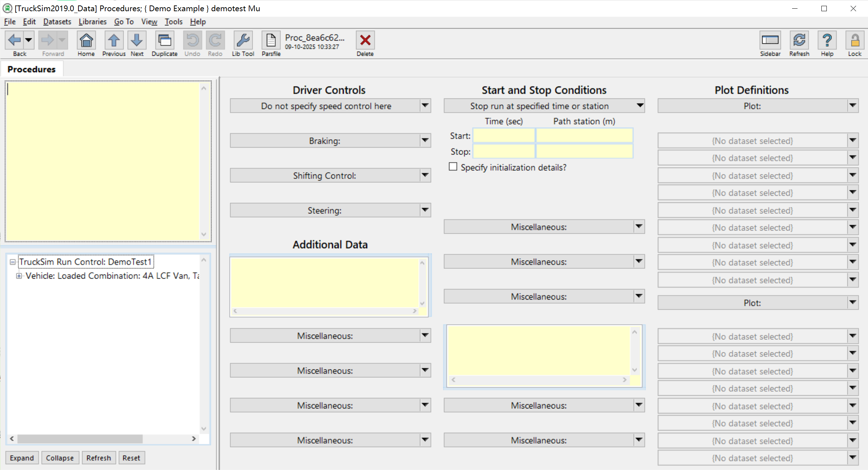Open the File menu
Screen dimensions: 868x470
point(10,22)
